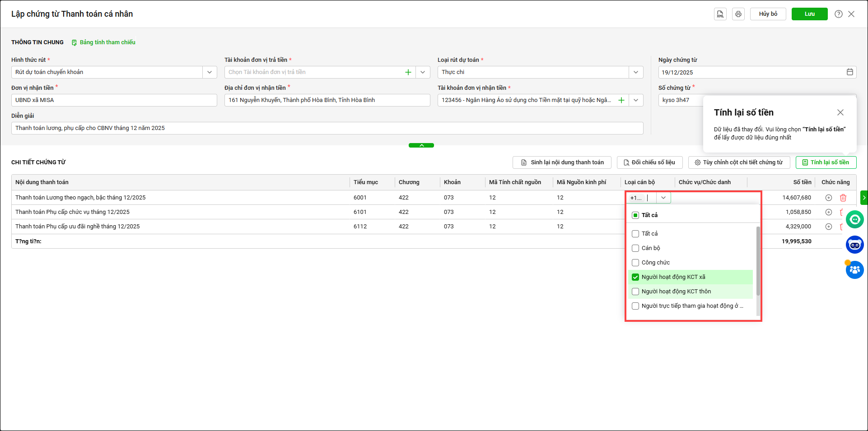The image size is (868, 431).
Task: Delete the Lương theo ngạch, bậc row
Action: pyautogui.click(x=843, y=198)
